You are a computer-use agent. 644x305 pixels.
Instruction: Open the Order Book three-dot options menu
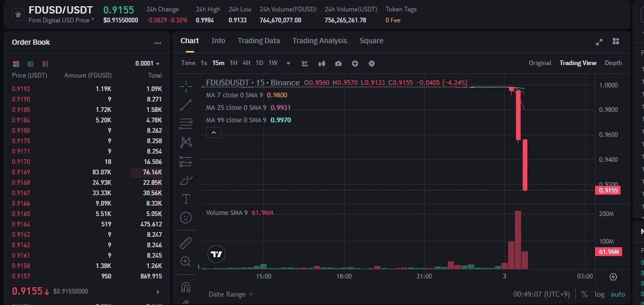[x=158, y=43]
